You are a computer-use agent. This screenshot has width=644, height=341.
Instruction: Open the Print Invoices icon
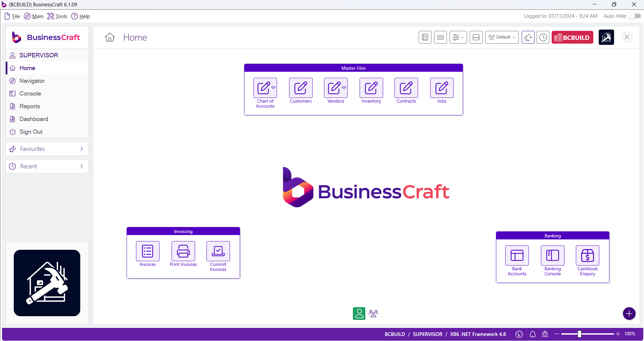183,251
